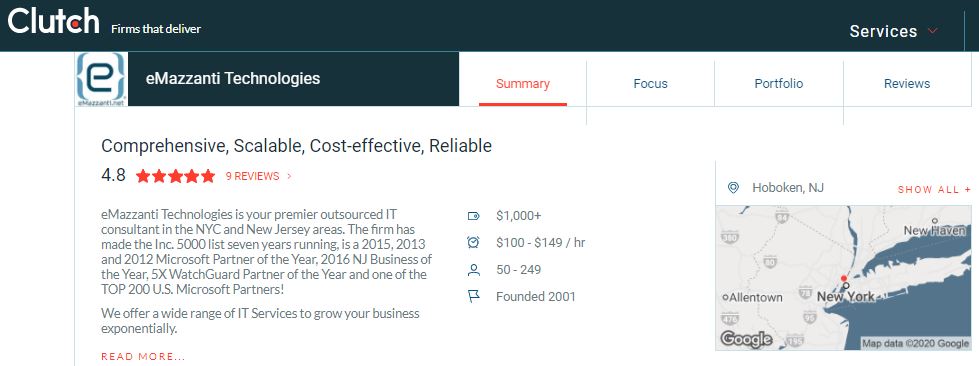This screenshot has height=366, width=979.
Task: Open the eMazzanti company logo thumbnail
Action: click(101, 79)
